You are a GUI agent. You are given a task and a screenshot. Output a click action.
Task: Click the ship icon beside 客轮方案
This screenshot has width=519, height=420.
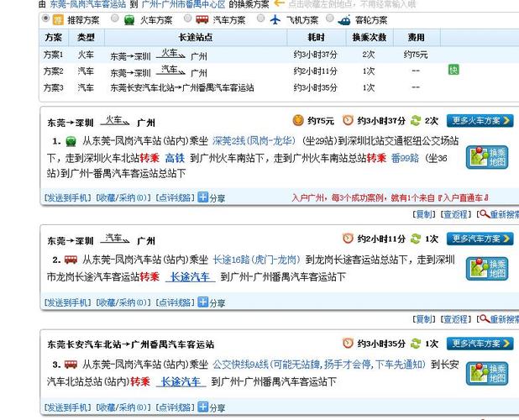(x=344, y=20)
